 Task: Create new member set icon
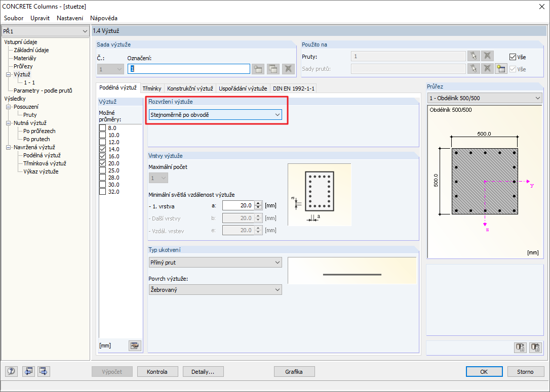501,69
